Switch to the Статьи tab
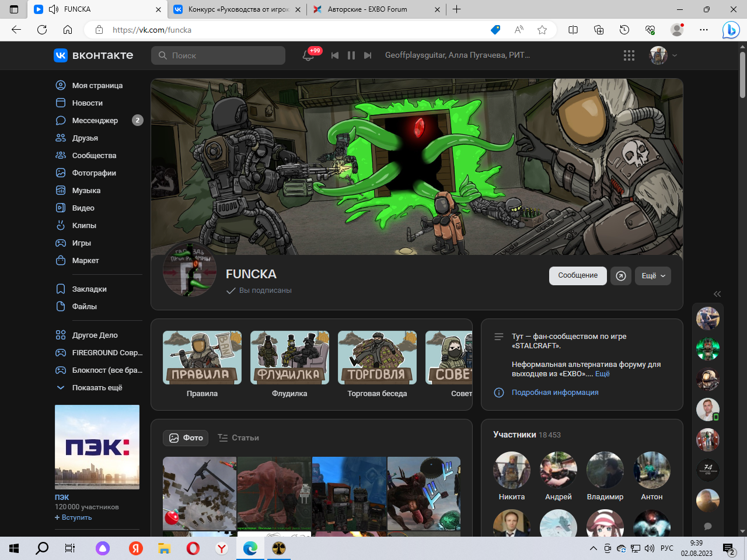The height and width of the screenshot is (560, 747). (238, 437)
